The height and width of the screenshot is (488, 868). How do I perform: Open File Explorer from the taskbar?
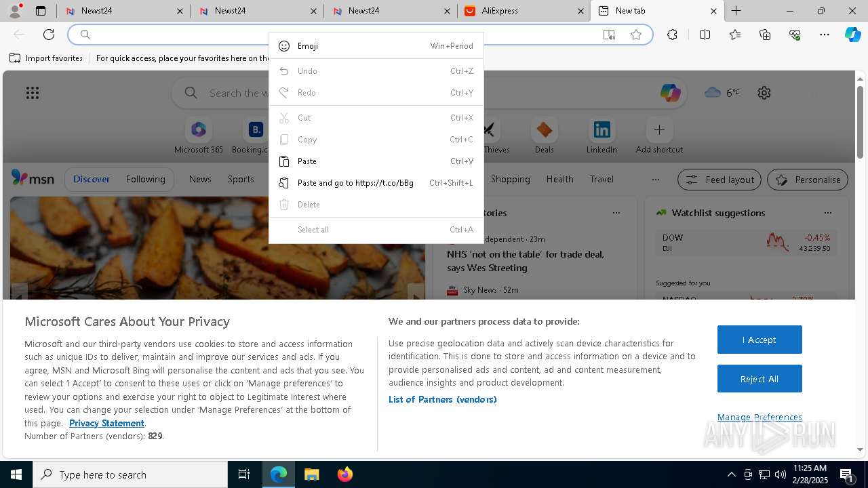click(311, 474)
